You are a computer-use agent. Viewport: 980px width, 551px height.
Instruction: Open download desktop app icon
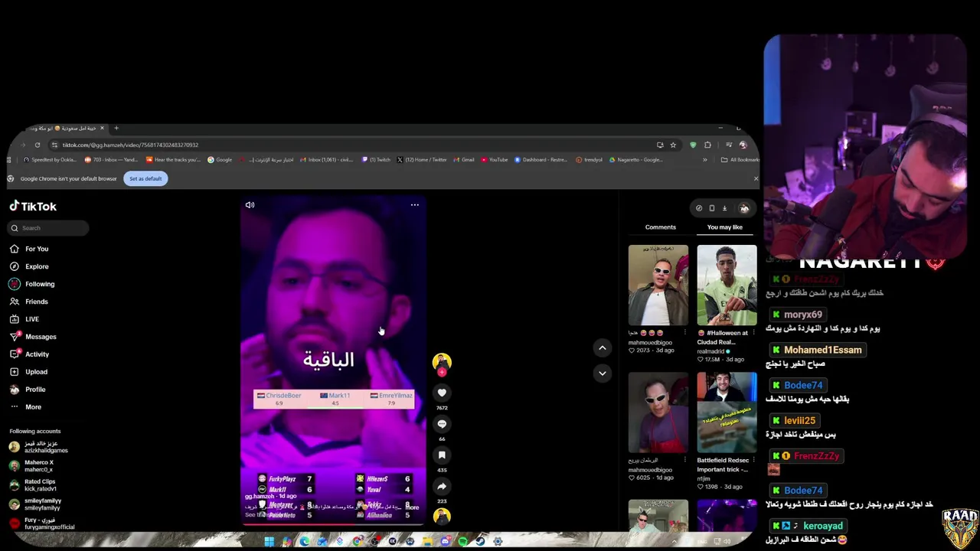tap(724, 208)
